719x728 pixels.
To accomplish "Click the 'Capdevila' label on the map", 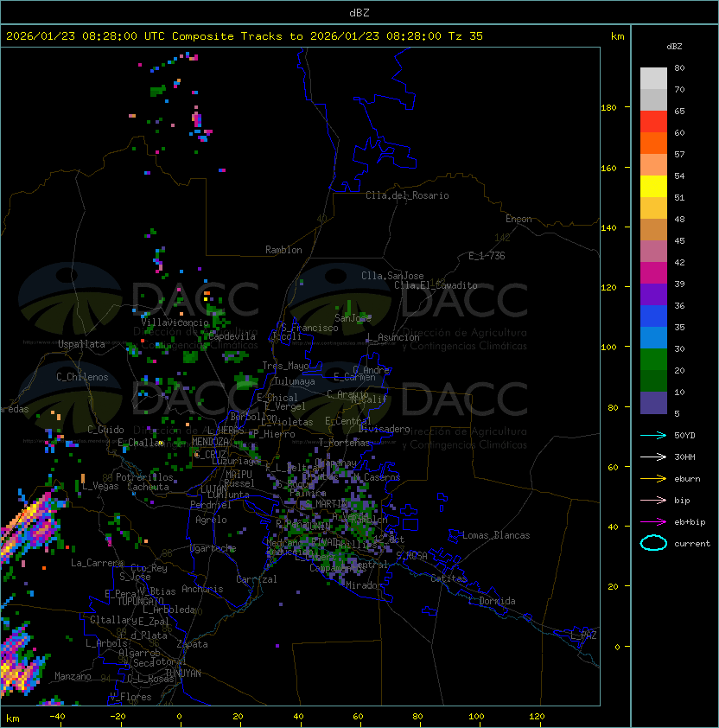I will 232,336.
